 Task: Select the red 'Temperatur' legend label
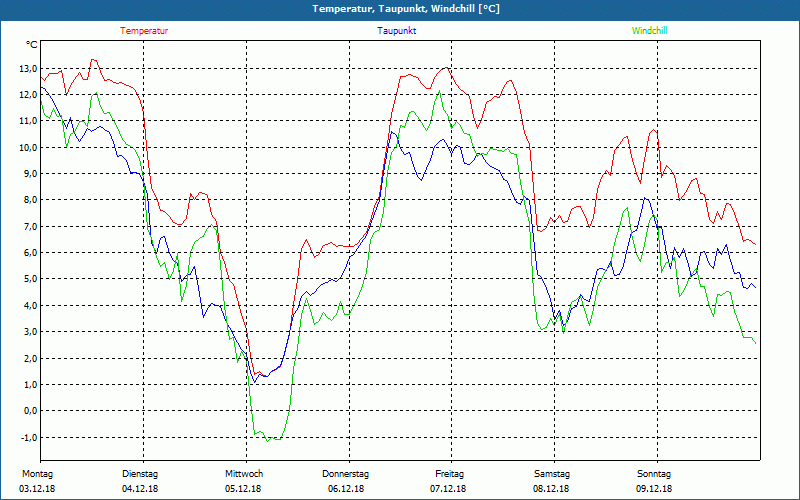144,31
